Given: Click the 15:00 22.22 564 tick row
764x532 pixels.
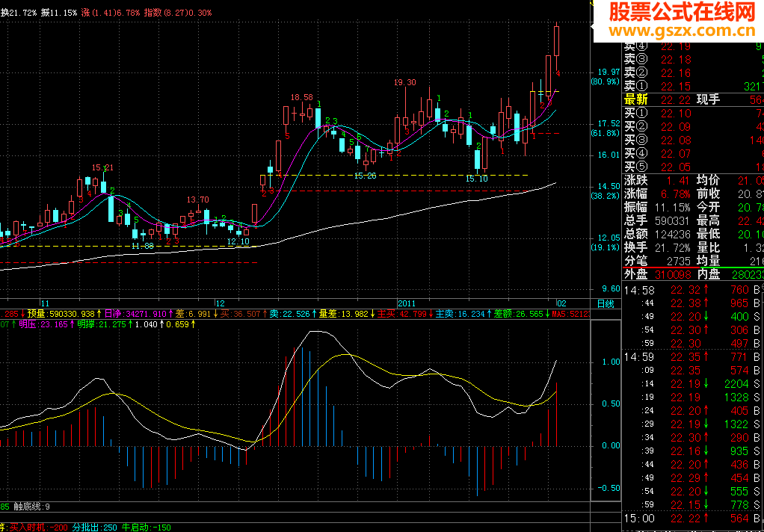Looking at the screenshot, I should 693,519.
